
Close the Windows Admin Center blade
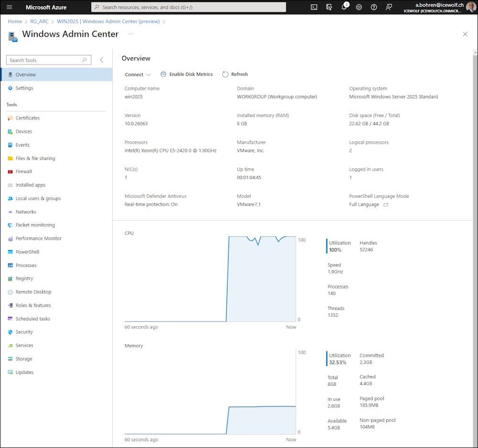[x=465, y=34]
